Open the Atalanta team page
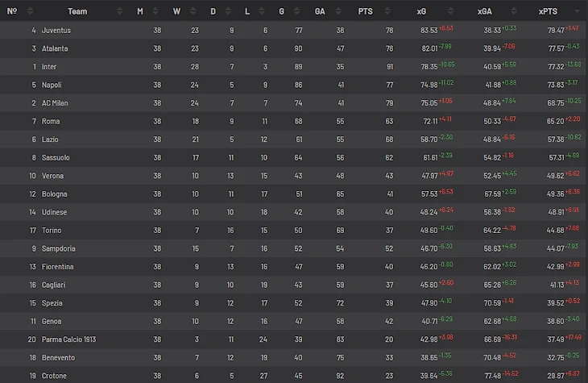 point(56,48)
